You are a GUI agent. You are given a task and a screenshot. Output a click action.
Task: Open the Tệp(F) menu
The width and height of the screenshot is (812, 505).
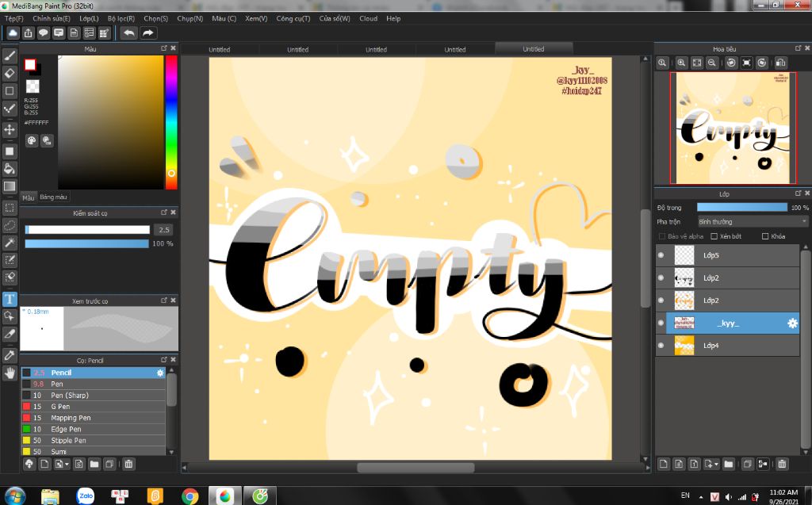(x=14, y=19)
